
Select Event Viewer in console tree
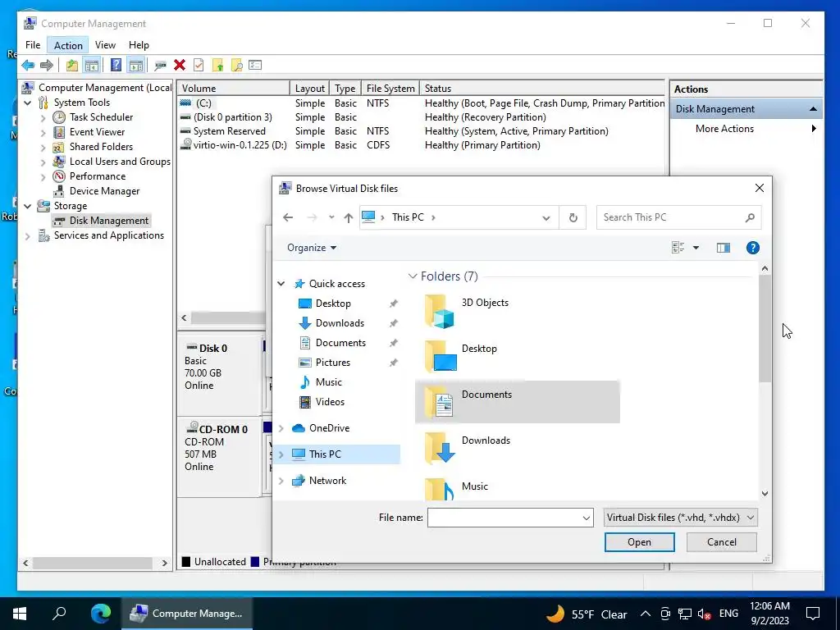[97, 132]
